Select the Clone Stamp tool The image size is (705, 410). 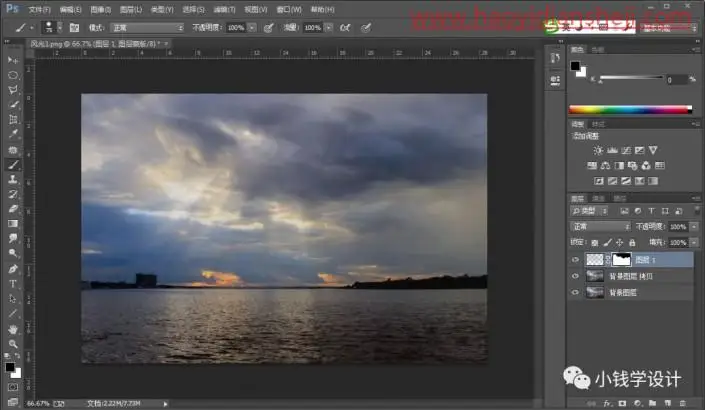(x=13, y=179)
